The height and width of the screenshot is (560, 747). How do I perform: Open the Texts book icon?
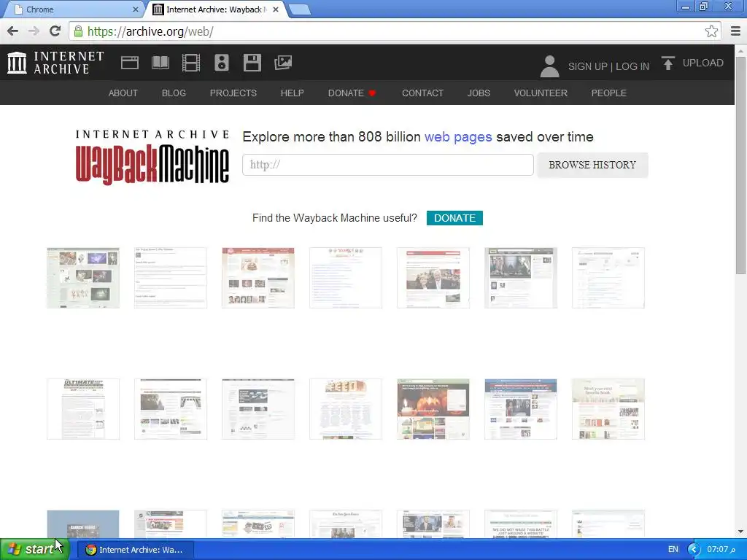(160, 63)
